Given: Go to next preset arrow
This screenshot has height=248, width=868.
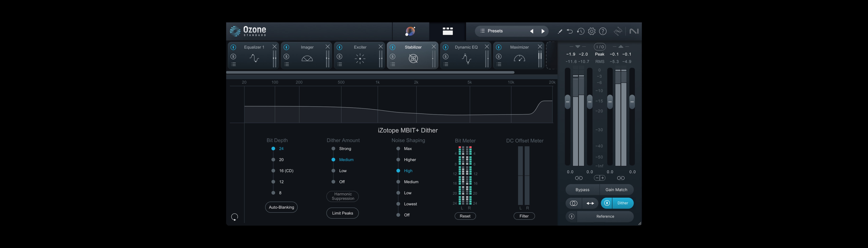Looking at the screenshot, I should 543,31.
